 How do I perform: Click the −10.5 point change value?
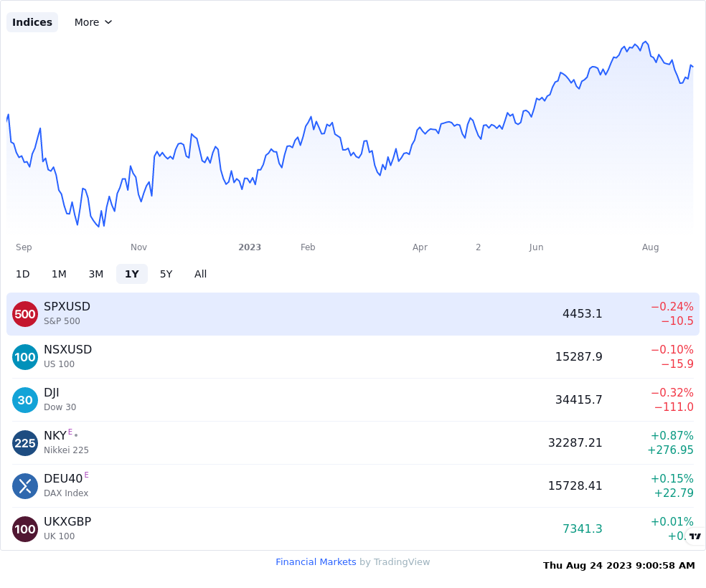pos(677,321)
